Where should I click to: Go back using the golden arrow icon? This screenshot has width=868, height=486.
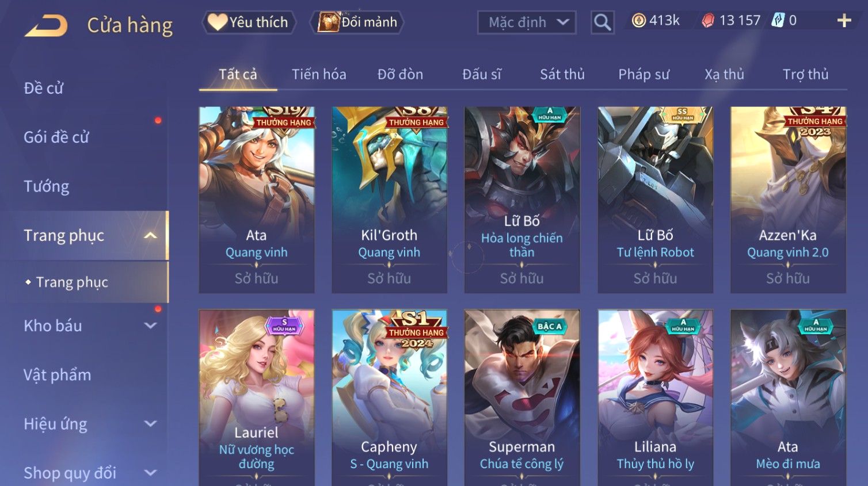pos(46,26)
